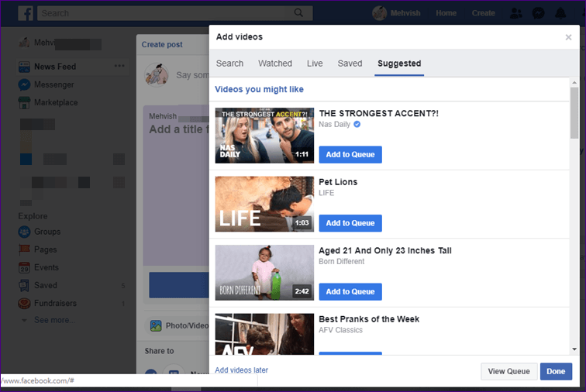Click the View Queue button
This screenshot has width=586, height=392.
pyautogui.click(x=508, y=371)
